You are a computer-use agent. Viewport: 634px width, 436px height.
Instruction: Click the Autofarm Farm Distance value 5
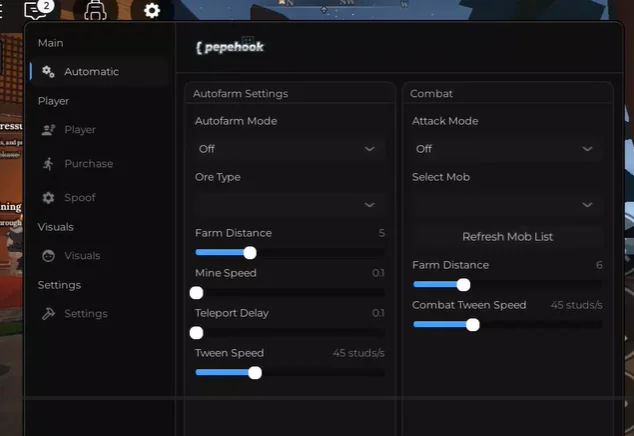(x=381, y=233)
